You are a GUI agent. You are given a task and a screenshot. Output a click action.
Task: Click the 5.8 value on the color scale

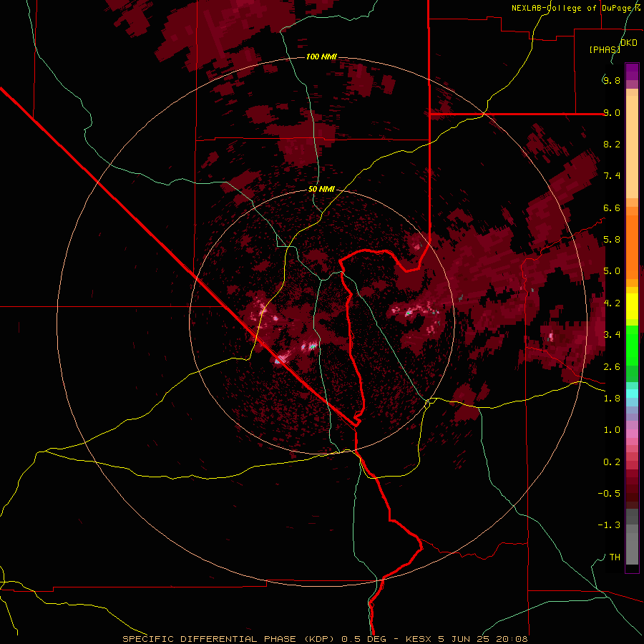click(612, 239)
